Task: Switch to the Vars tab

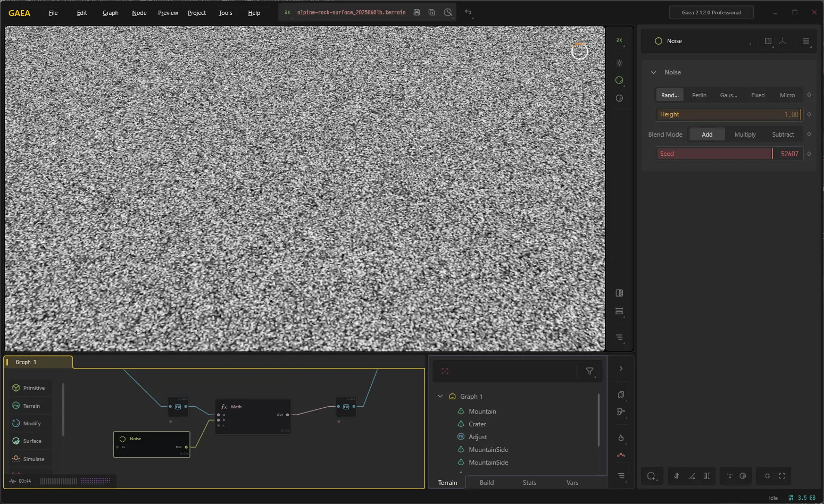Action: point(572,483)
